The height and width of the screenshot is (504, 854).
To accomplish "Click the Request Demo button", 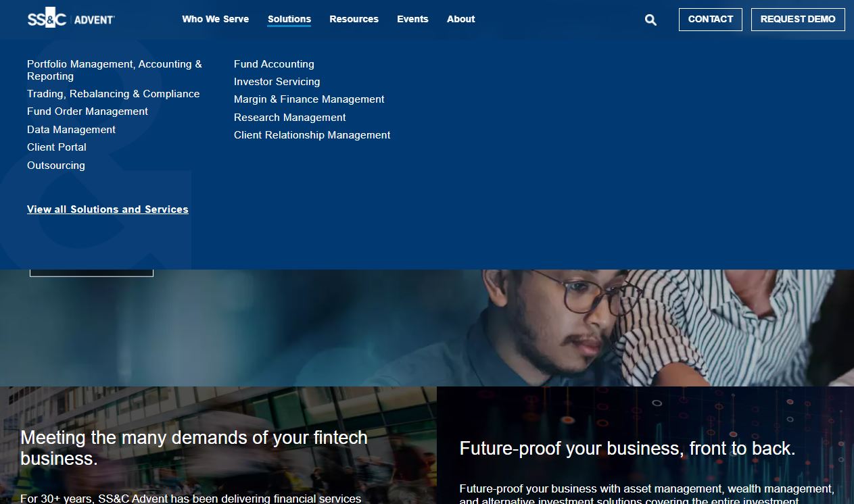I will [797, 20].
